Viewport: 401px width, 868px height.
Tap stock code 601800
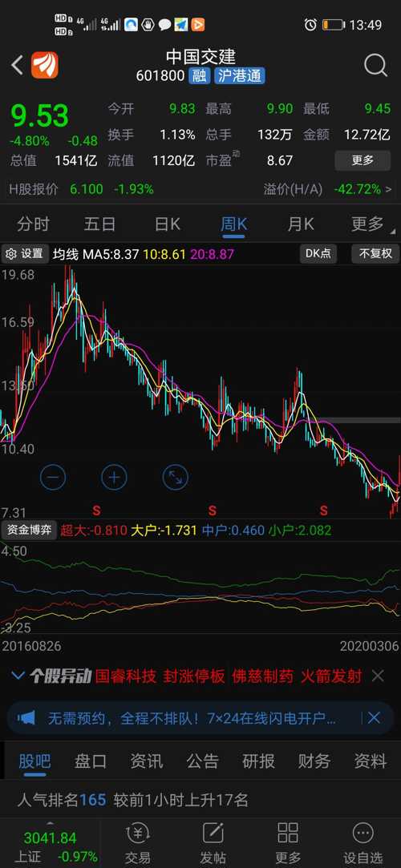160,76
